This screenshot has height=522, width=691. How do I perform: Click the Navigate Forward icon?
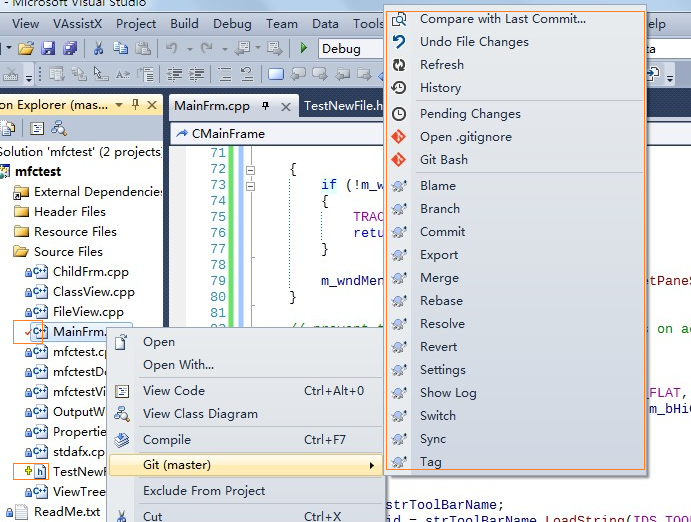tap(274, 48)
